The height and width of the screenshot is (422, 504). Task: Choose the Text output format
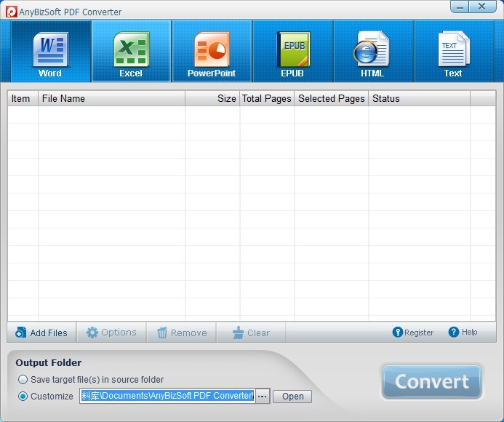click(453, 52)
